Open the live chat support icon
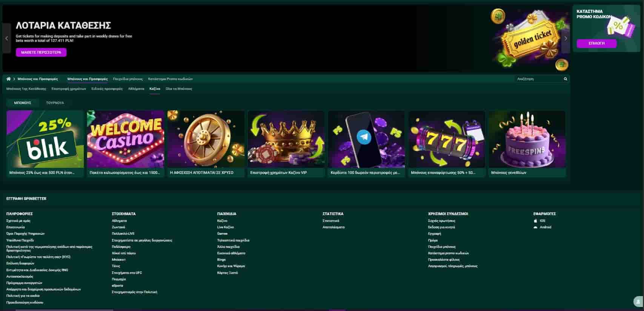This screenshot has width=644, height=311. 638,302
